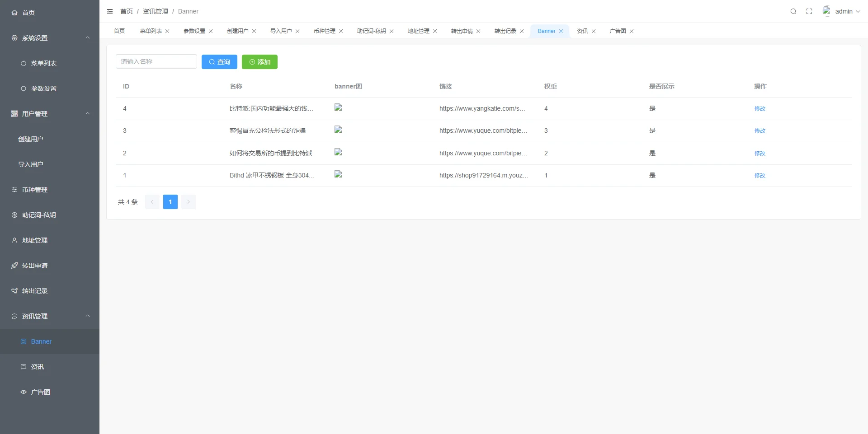This screenshot has width=868, height=434.
Task: Switch to the 币种管理 tab
Action: click(324, 31)
